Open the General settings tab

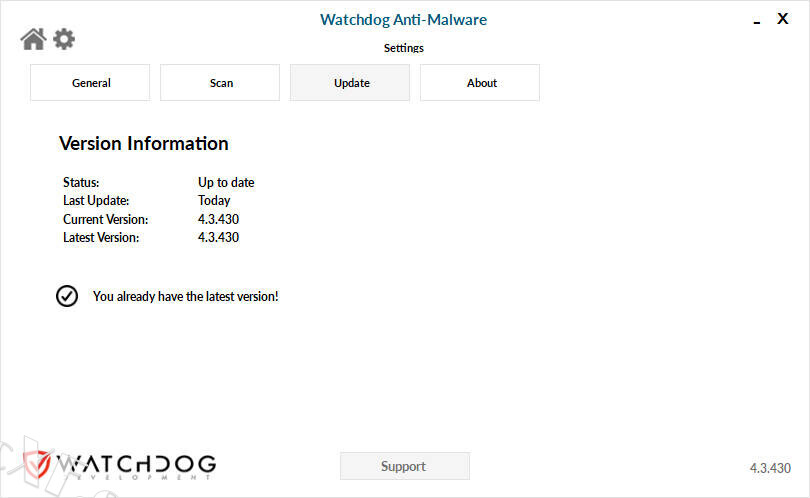(90, 83)
